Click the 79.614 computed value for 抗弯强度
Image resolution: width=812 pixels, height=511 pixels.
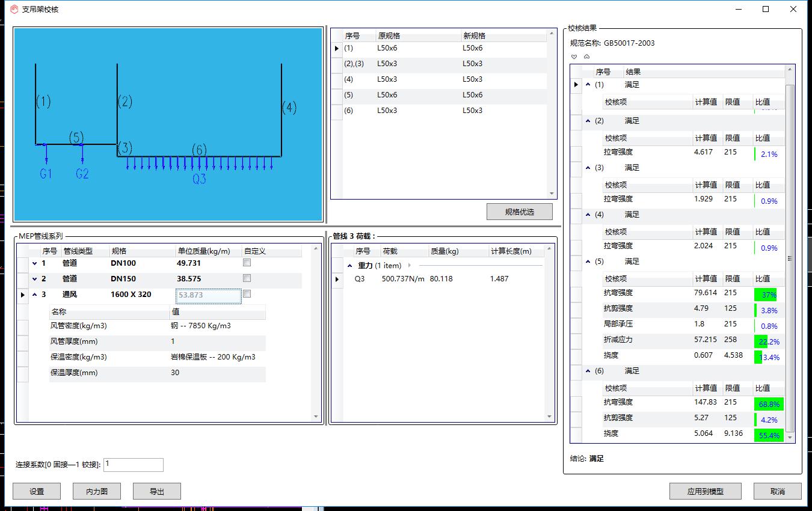(x=706, y=293)
